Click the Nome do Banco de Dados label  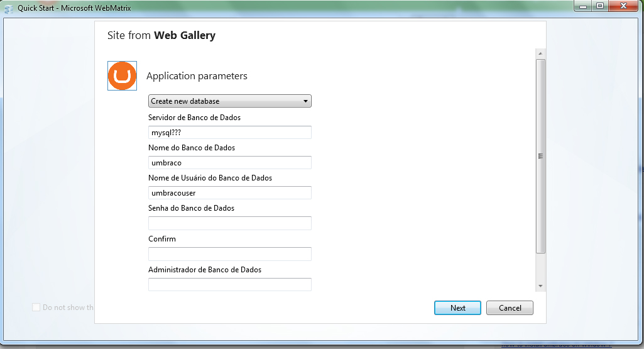pyautogui.click(x=192, y=148)
